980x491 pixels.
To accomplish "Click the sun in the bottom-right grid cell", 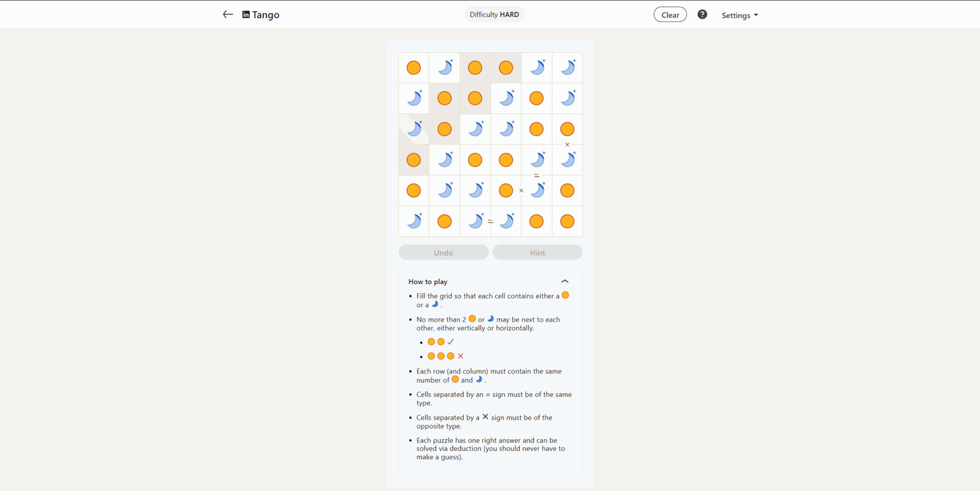I will point(568,221).
